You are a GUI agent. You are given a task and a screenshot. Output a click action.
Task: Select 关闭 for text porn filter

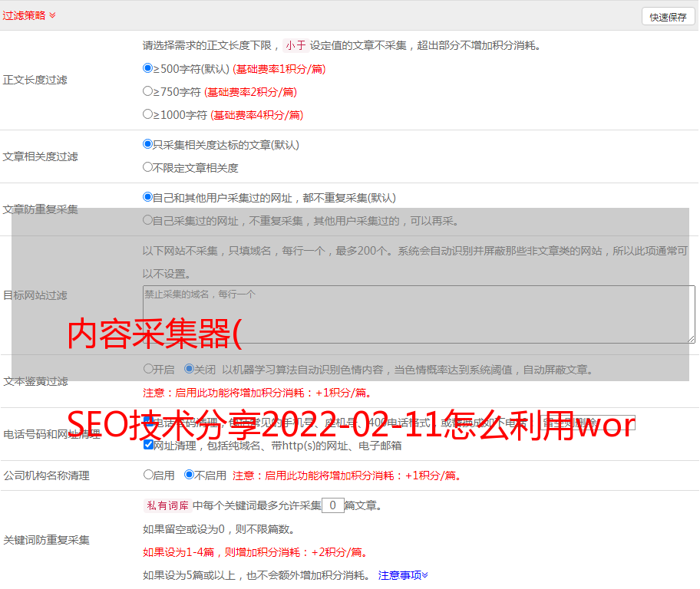click(x=189, y=369)
